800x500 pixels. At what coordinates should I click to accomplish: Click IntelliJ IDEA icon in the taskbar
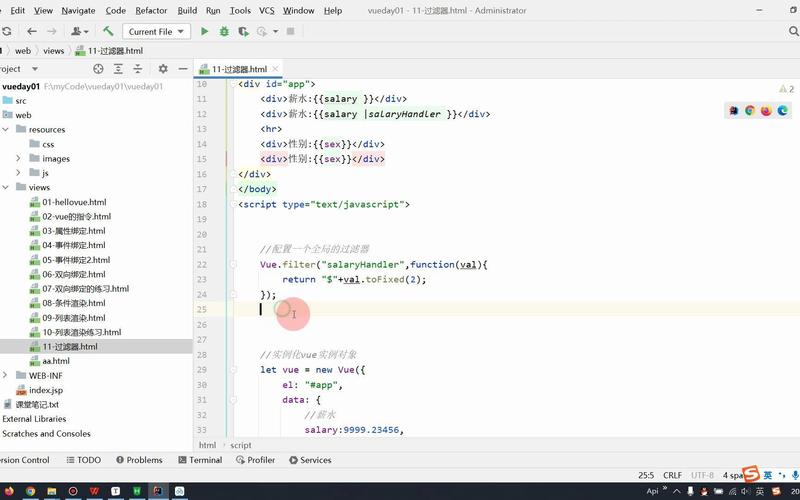(x=158, y=491)
